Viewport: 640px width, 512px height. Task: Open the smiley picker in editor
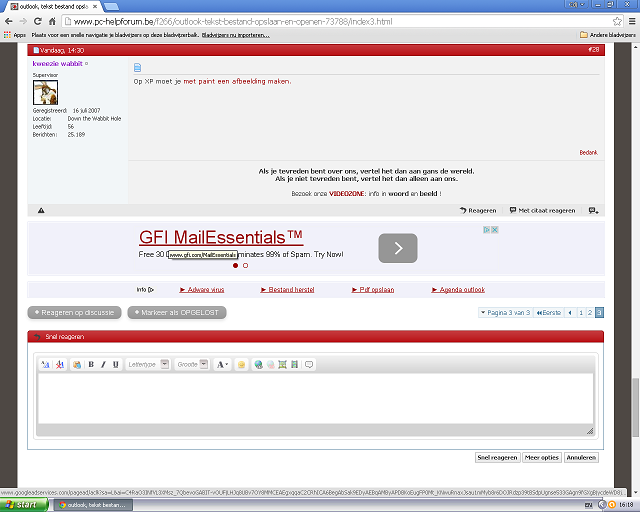[241, 364]
